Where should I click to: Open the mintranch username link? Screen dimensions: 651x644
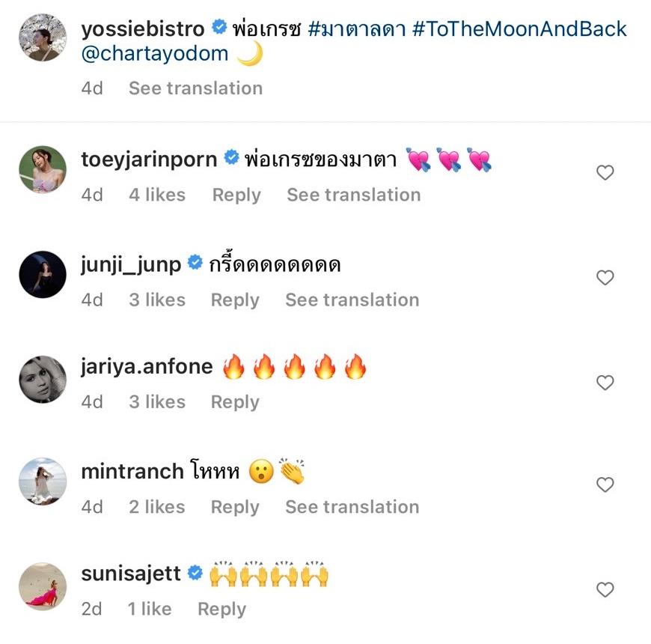[x=132, y=472]
